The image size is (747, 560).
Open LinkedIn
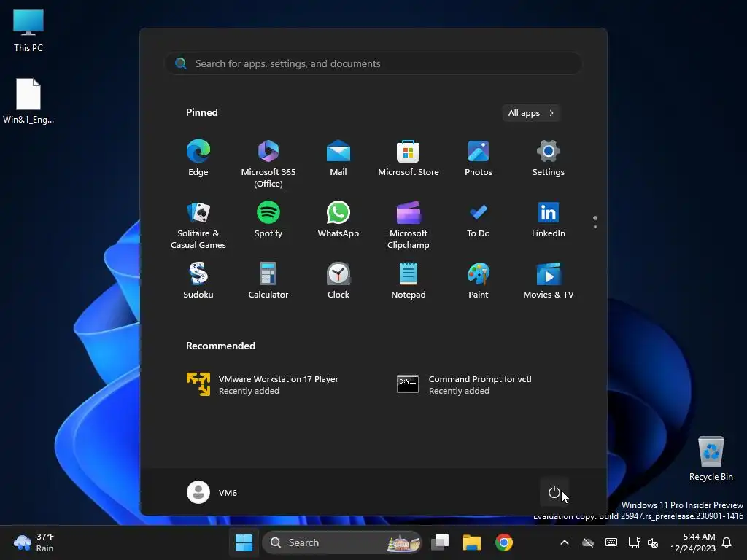[x=549, y=220]
